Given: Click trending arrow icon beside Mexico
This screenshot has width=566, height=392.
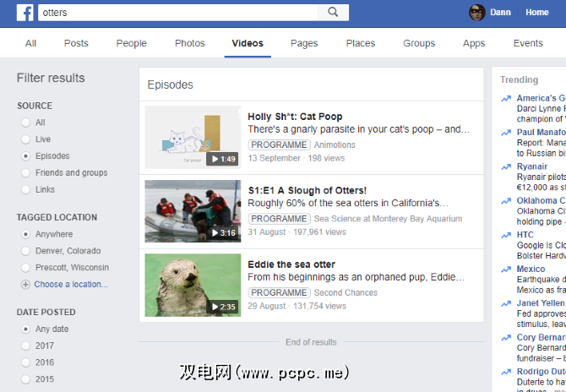Looking at the screenshot, I should coord(505,269).
